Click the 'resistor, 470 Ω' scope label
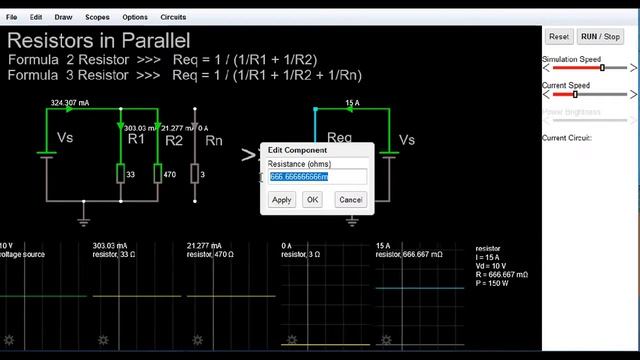The image size is (640, 360). (x=210, y=254)
